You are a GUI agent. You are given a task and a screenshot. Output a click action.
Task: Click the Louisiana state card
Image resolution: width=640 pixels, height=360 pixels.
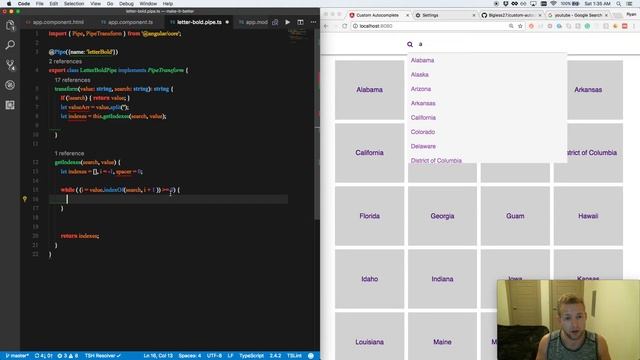point(369,336)
